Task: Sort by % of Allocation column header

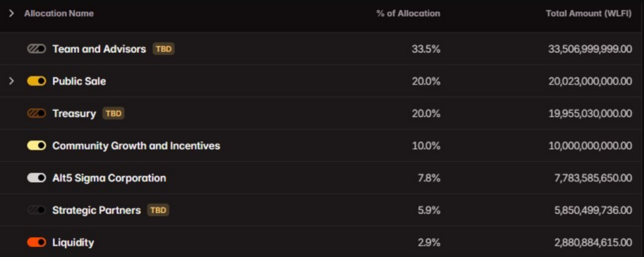Action: [x=408, y=13]
